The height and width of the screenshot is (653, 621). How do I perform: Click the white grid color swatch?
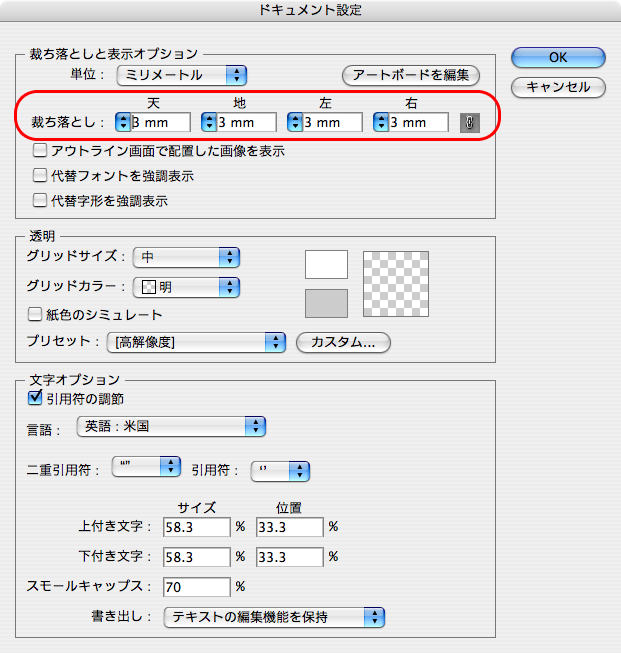click(x=327, y=264)
